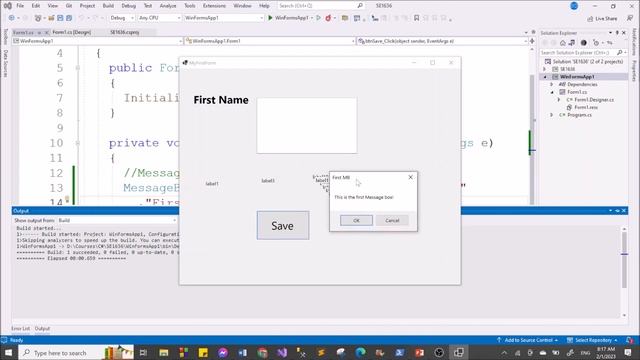Switch to Form1.cs [Design] tab

pos(72,32)
